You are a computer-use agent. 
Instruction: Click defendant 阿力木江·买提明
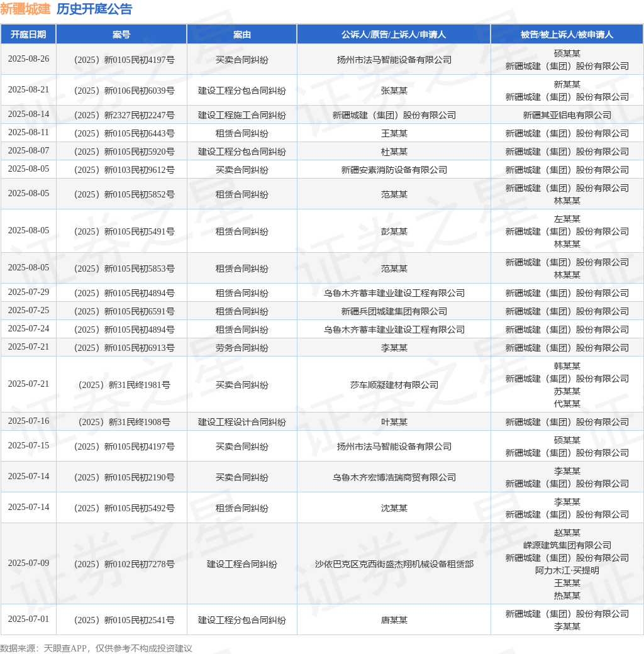click(x=567, y=570)
